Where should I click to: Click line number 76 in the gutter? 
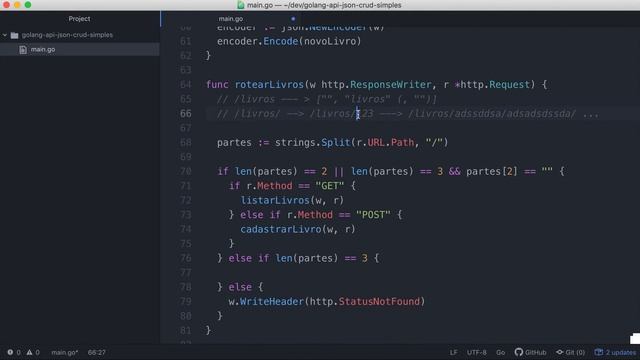coord(186,258)
